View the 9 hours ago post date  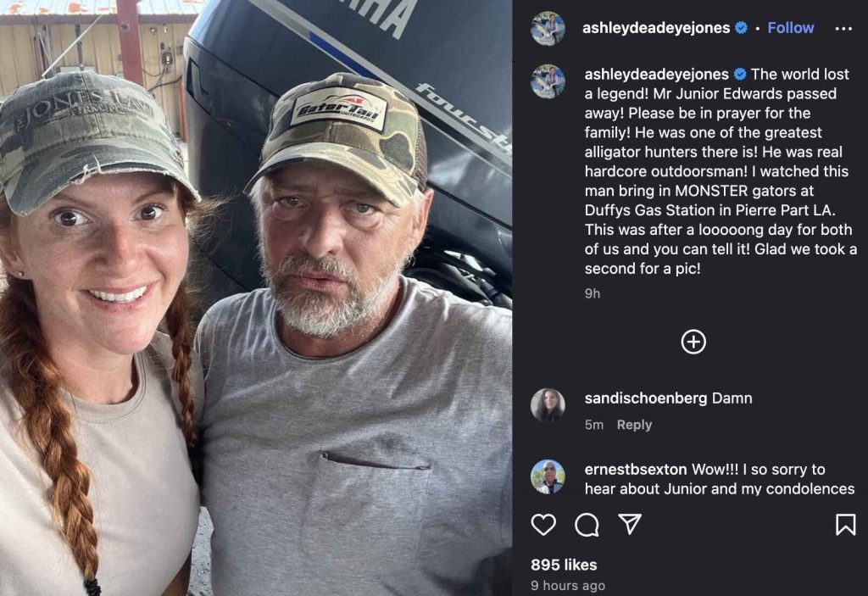tap(567, 585)
